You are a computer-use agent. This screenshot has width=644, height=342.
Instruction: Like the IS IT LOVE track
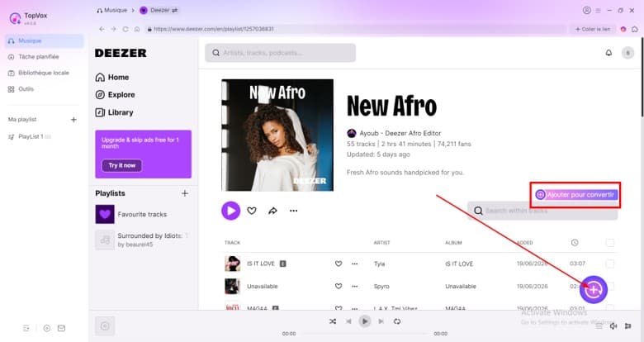click(x=339, y=264)
